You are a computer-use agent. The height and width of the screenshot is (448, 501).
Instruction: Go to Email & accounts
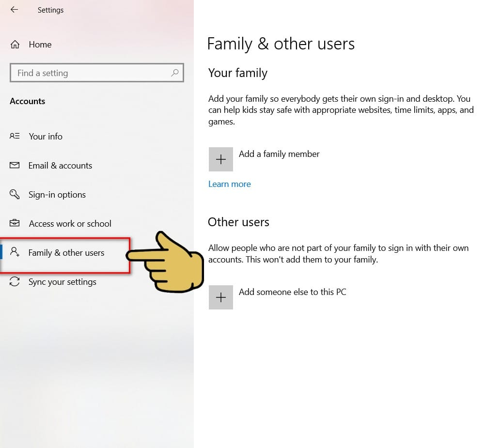point(60,166)
